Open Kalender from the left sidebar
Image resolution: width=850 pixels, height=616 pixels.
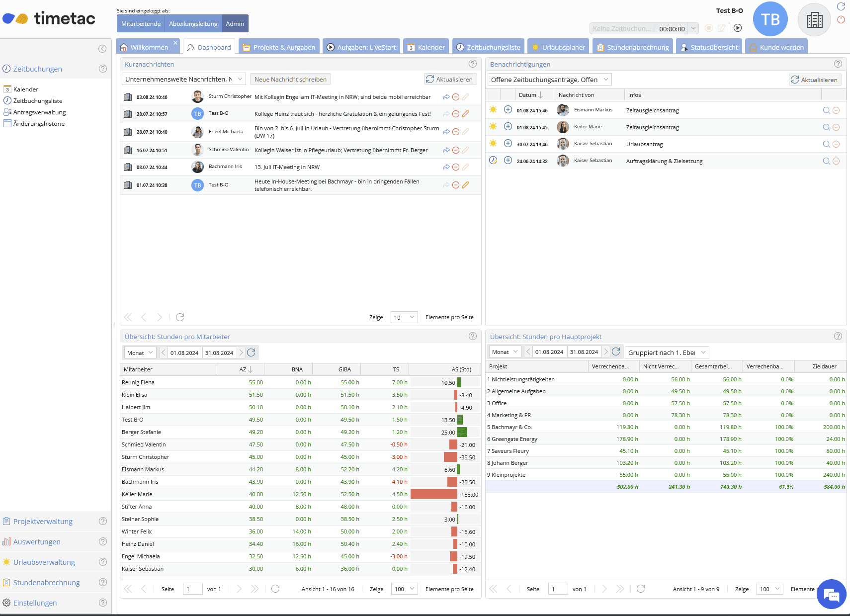click(x=26, y=89)
